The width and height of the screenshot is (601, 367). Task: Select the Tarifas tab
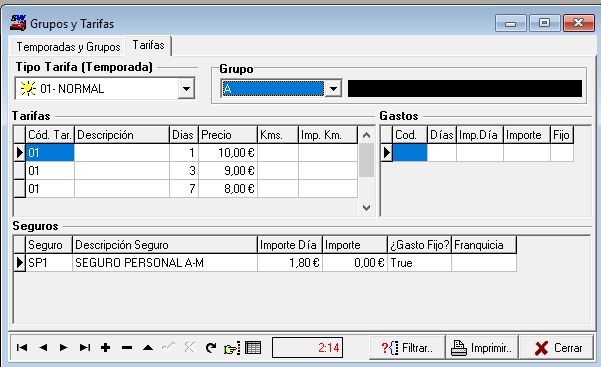(148, 45)
